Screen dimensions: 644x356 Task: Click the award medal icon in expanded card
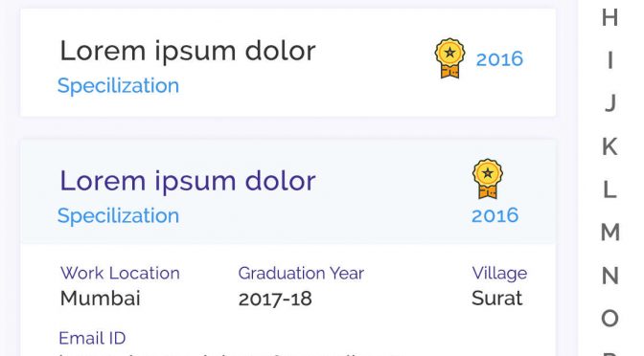(488, 179)
